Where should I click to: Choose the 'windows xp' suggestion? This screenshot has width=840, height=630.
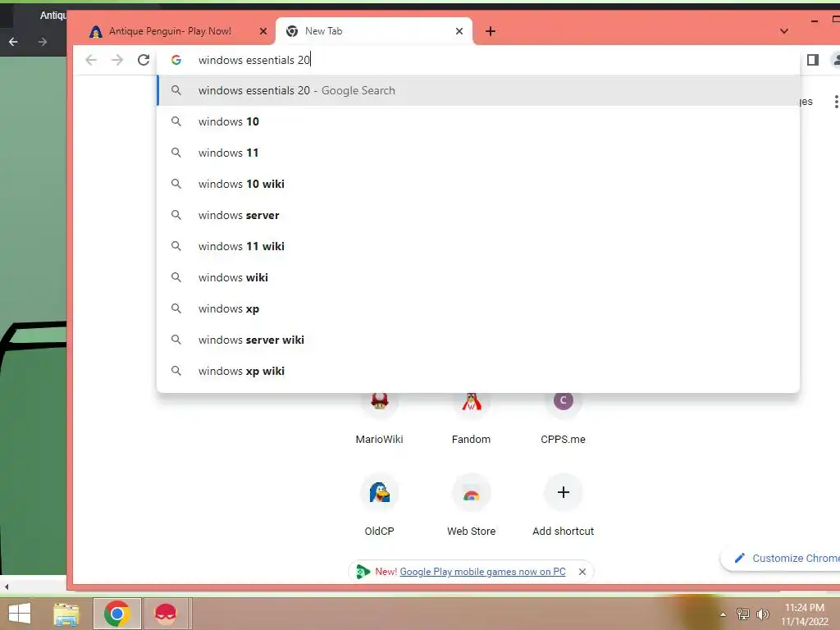point(478,308)
